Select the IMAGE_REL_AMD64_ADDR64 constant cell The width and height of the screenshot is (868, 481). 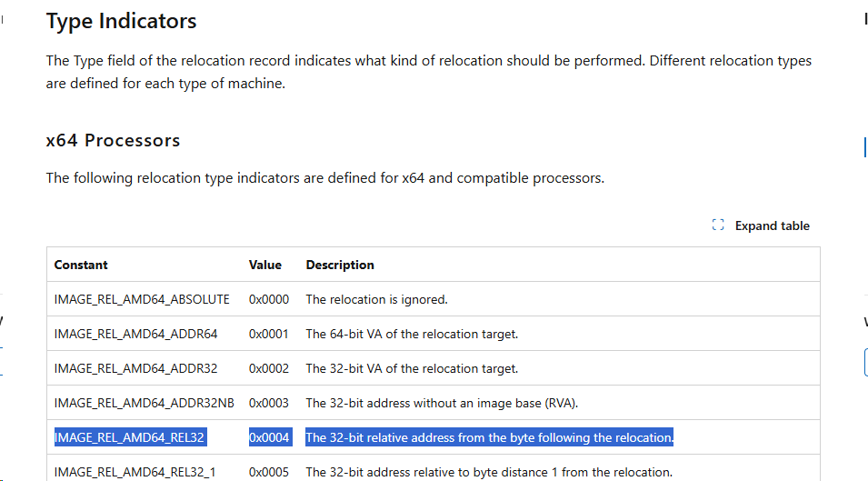[135, 334]
